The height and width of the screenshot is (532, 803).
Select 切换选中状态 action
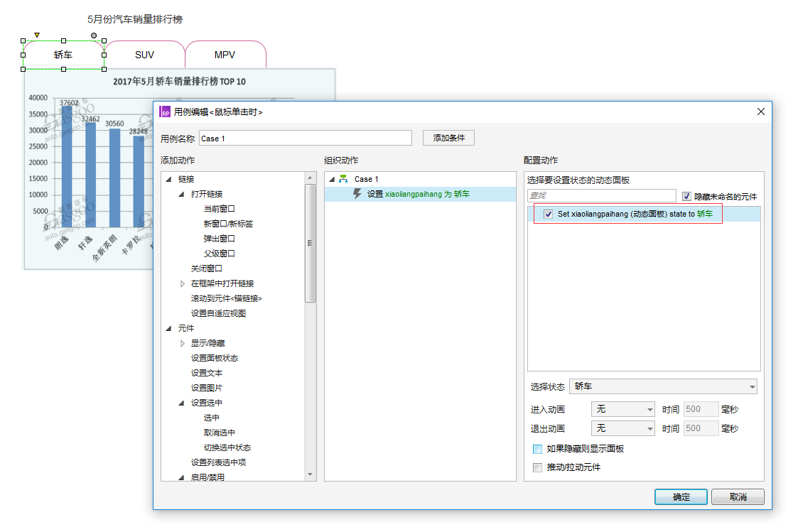coord(227,447)
